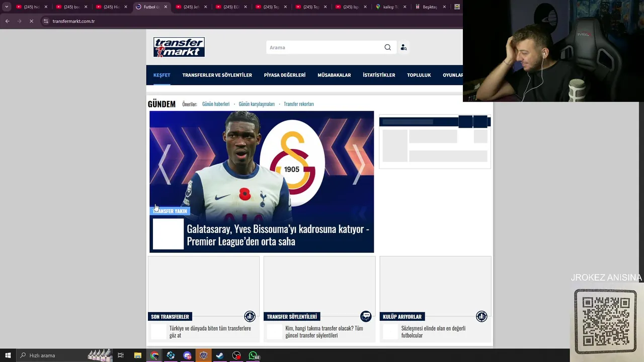Open File Explorer from taskbar
The height and width of the screenshot is (362, 644).
(138, 355)
